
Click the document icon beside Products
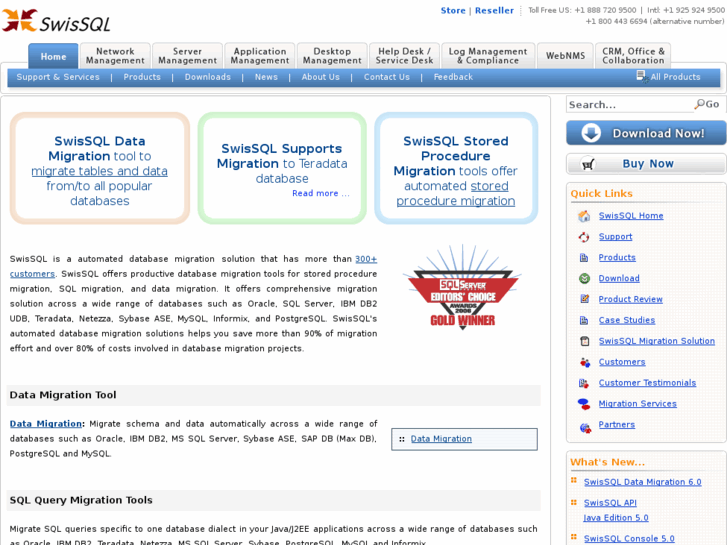tap(584, 257)
